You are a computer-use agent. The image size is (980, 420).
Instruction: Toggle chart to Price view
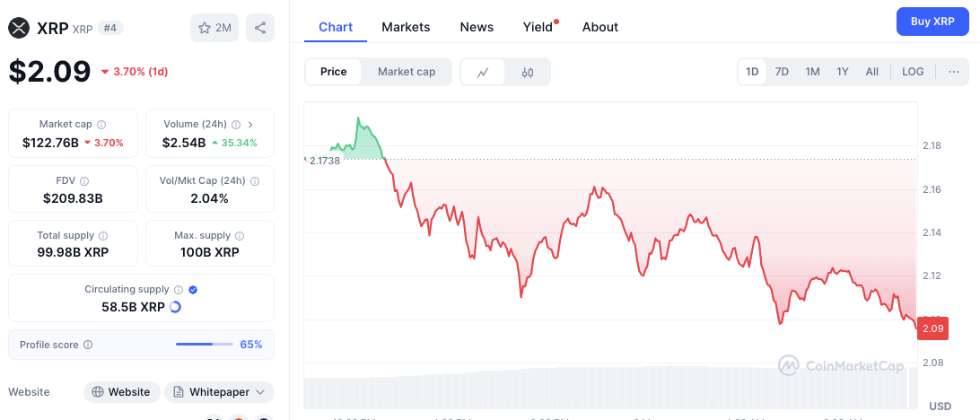pyautogui.click(x=333, y=72)
